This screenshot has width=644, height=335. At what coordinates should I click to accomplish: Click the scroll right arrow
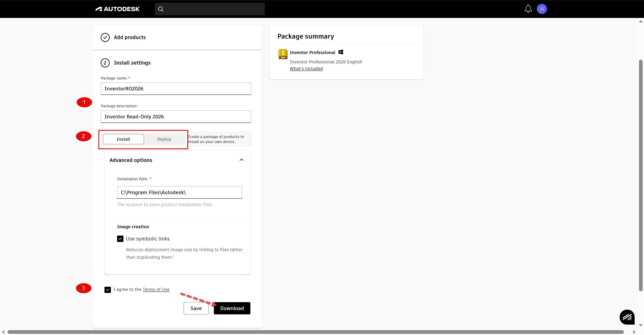(x=634, y=332)
